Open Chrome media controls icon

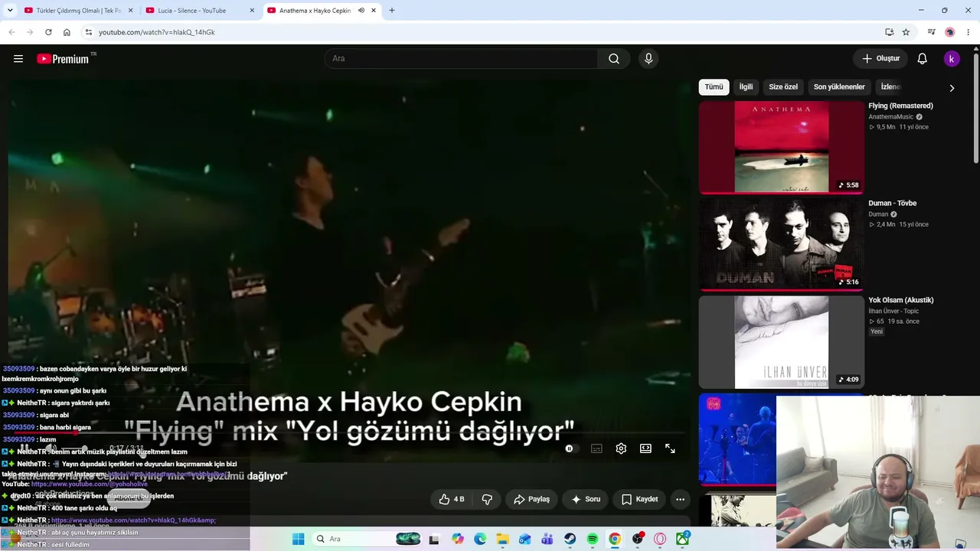click(x=931, y=32)
